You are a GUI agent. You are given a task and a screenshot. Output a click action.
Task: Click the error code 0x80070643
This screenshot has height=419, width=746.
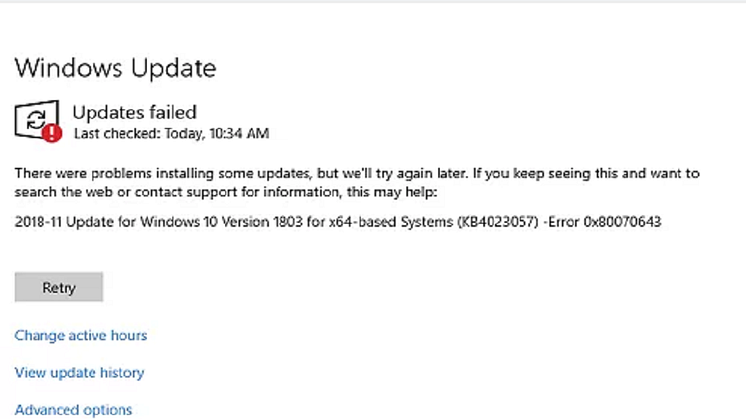pos(622,222)
